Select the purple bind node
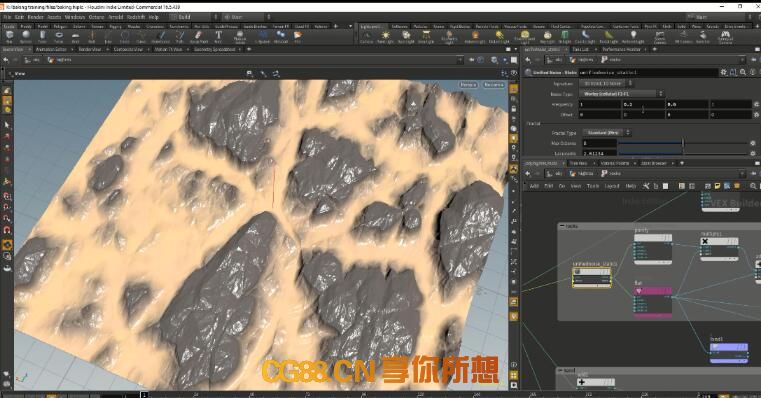This screenshot has width=761, height=398. tap(729, 353)
